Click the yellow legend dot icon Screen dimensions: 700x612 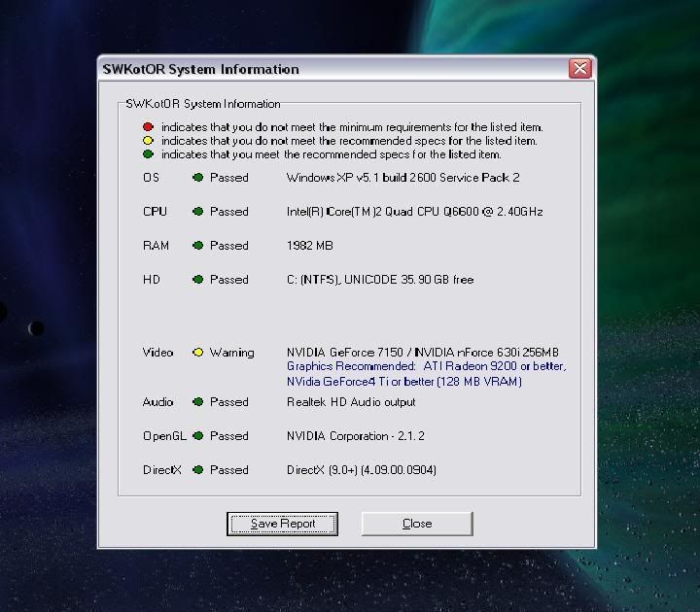pos(148,141)
